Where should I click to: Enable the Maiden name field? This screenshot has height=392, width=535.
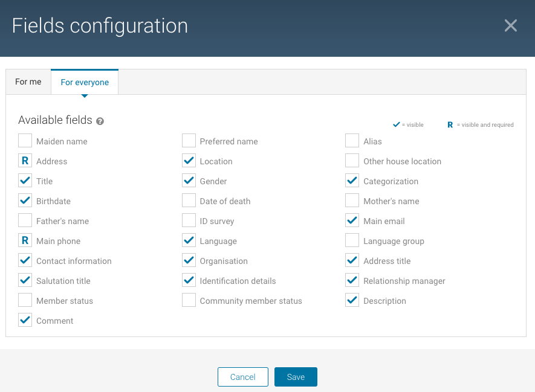coord(25,141)
